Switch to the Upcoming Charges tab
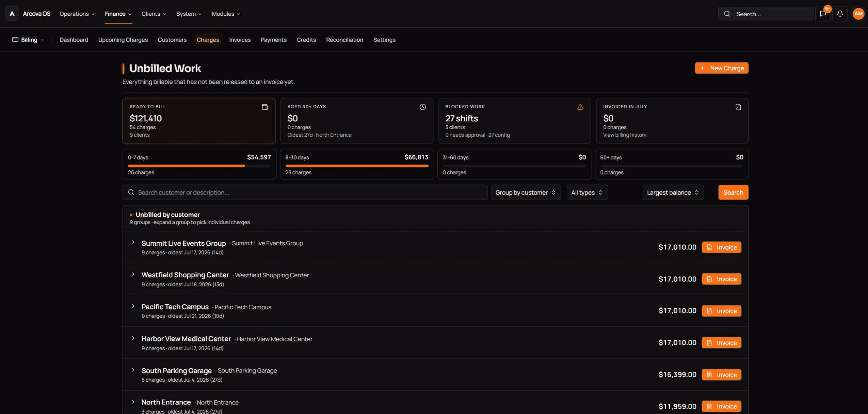Image resolution: width=868 pixels, height=414 pixels. point(123,40)
